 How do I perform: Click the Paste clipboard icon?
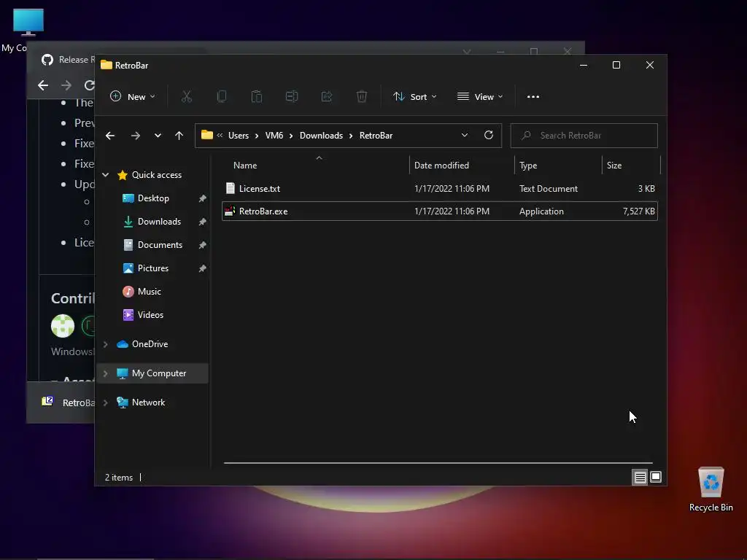[x=256, y=97]
